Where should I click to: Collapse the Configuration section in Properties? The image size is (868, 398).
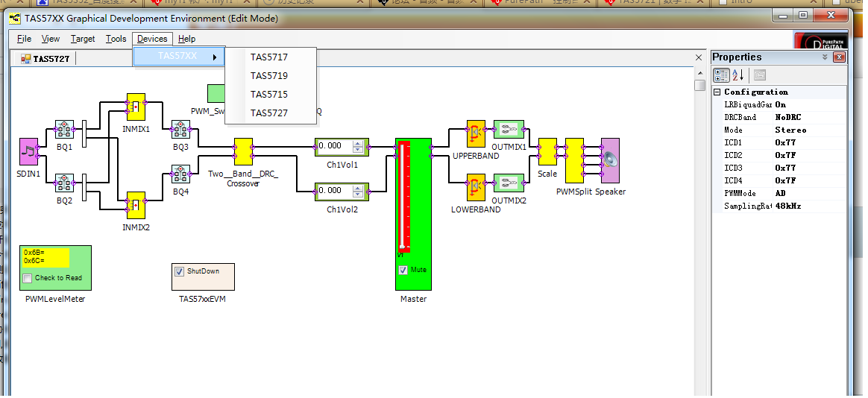tap(717, 92)
